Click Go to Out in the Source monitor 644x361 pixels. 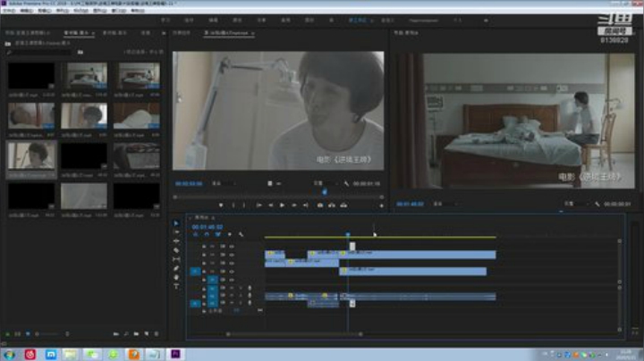(x=306, y=206)
